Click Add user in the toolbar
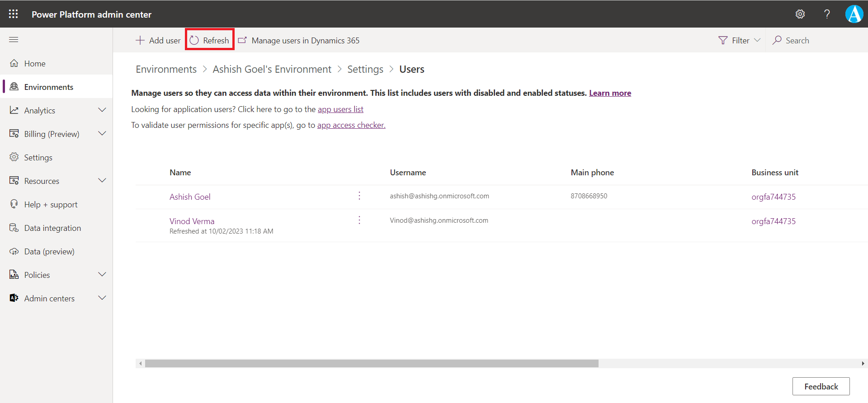Viewport: 868px width, 403px height. (158, 40)
